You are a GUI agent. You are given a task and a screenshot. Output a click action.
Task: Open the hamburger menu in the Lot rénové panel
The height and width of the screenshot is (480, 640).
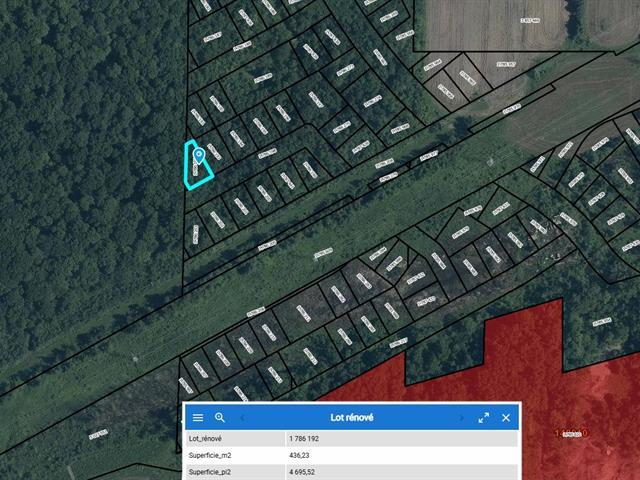pos(198,417)
